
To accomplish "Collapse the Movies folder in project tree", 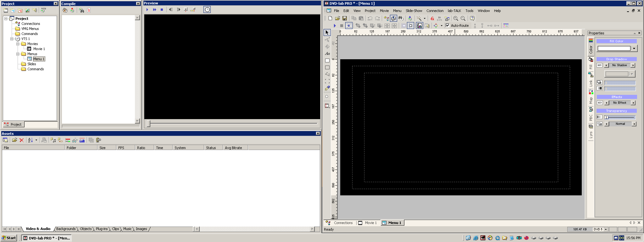I will [18, 44].
